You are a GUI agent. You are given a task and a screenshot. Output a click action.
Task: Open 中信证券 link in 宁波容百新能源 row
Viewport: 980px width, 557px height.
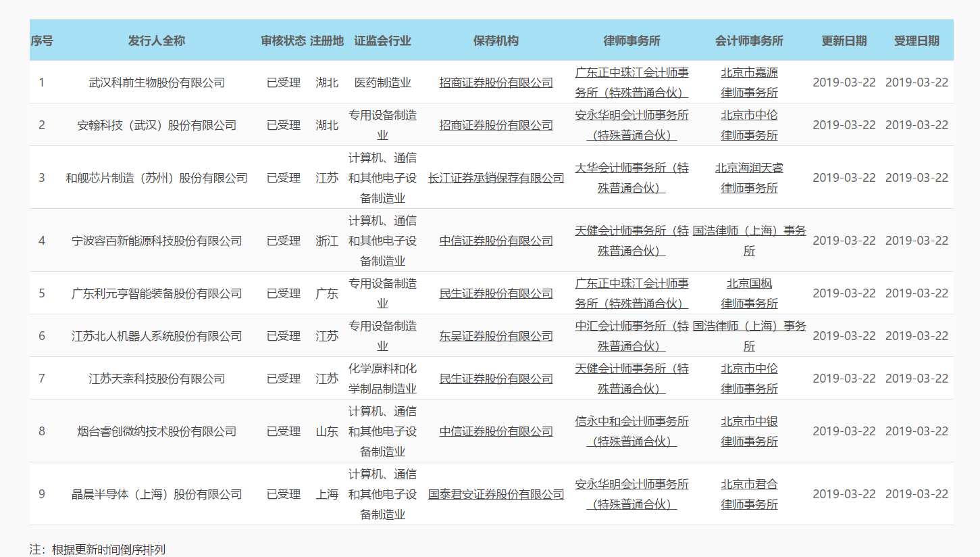pyautogui.click(x=496, y=241)
